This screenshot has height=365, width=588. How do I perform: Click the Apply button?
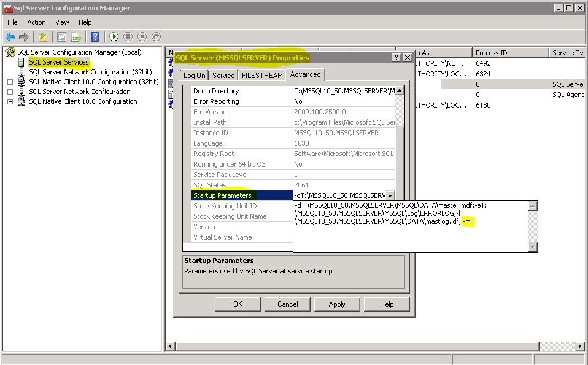(337, 304)
